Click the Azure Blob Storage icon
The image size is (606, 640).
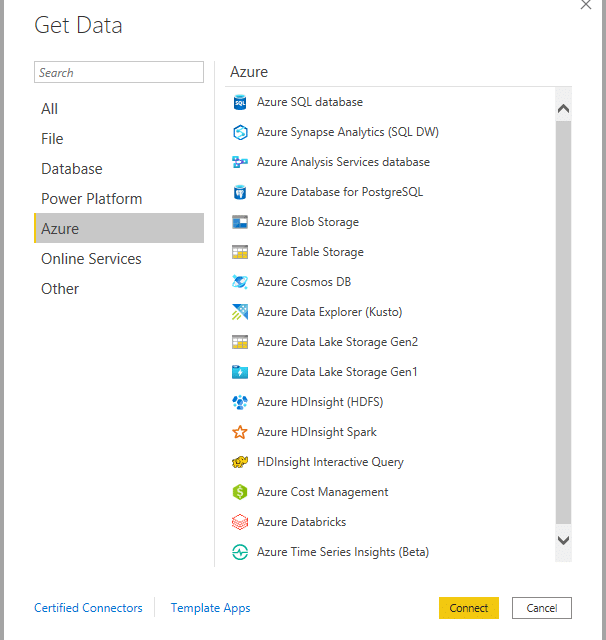240,222
